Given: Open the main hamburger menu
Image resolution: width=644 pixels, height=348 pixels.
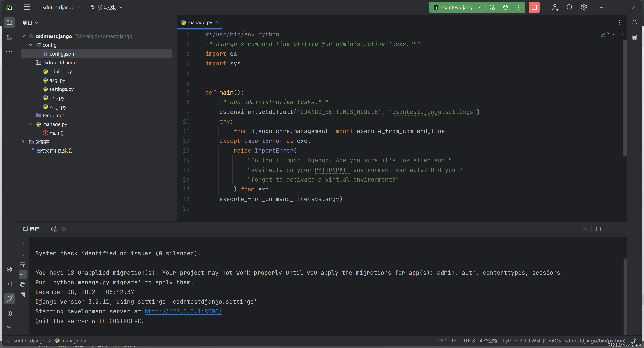Looking at the screenshot, I should point(27,7).
